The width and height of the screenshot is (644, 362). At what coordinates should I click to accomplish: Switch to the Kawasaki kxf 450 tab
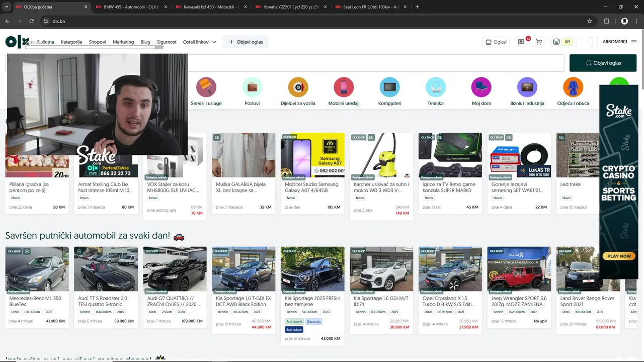(211, 7)
